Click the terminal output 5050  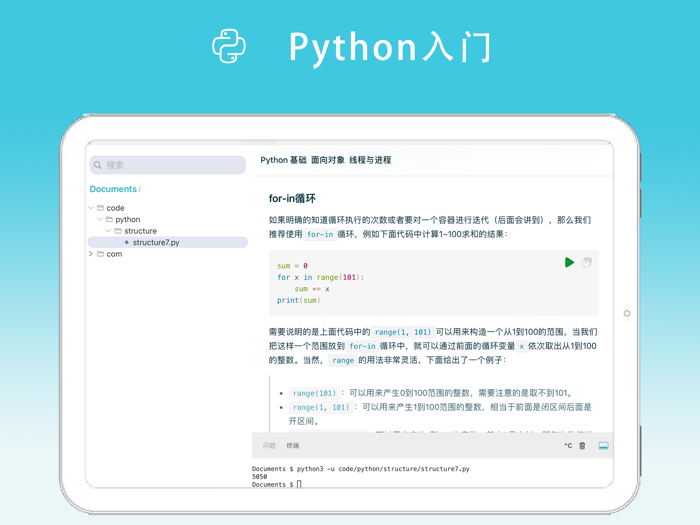pyautogui.click(x=259, y=477)
